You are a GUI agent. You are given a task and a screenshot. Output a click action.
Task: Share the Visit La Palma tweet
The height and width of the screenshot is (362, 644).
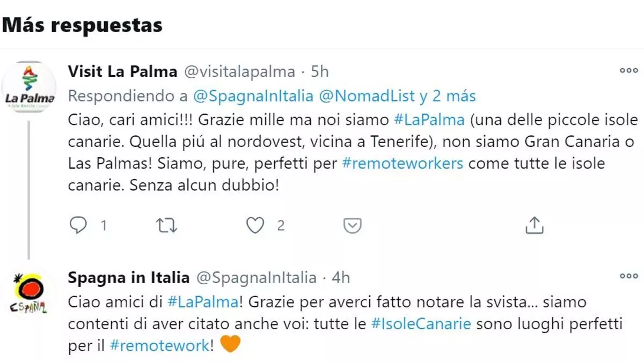(534, 226)
